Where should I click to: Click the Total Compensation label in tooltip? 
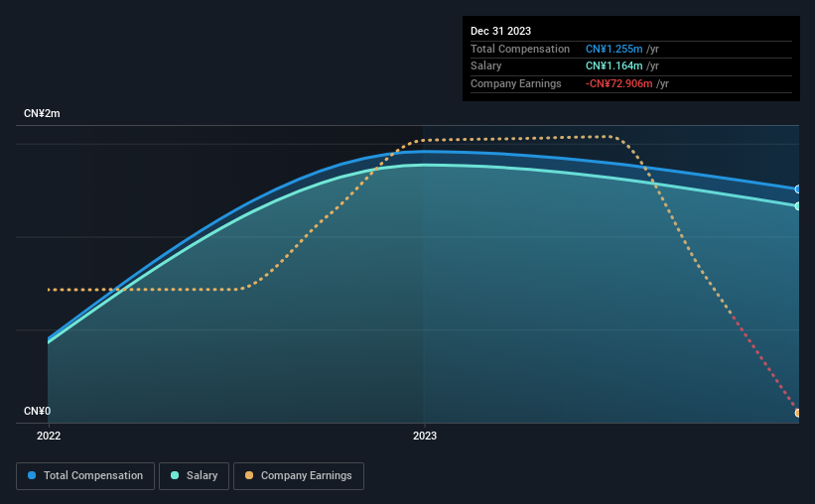click(x=520, y=49)
